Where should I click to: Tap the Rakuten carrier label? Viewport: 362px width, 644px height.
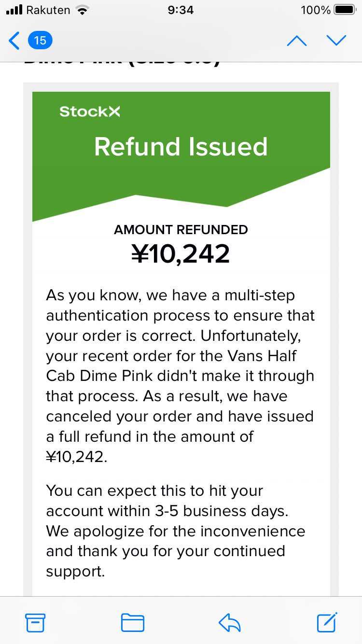point(48,10)
